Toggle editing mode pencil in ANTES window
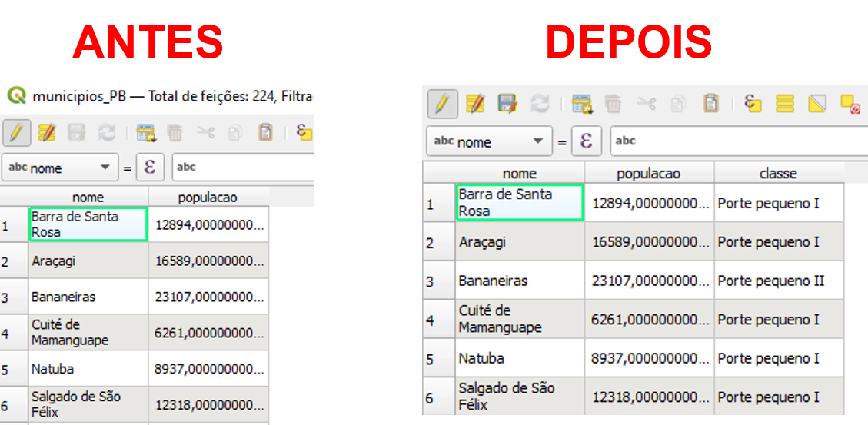 tap(17, 133)
